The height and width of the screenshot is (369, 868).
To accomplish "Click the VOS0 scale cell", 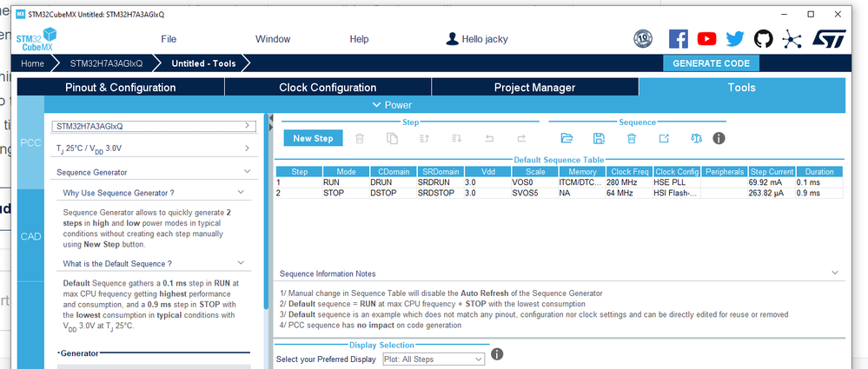I will (x=535, y=182).
